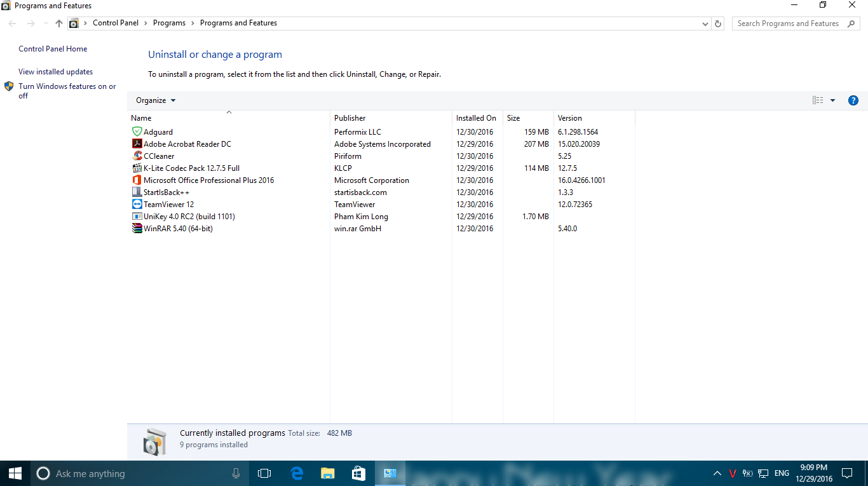
Task: Open File Explorer from the taskbar
Action: [x=327, y=473]
